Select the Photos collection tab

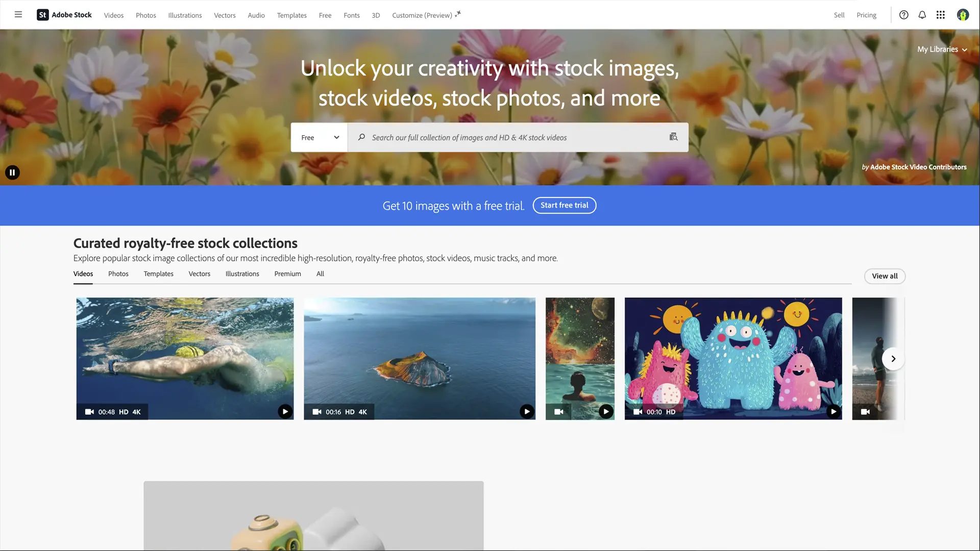(118, 274)
